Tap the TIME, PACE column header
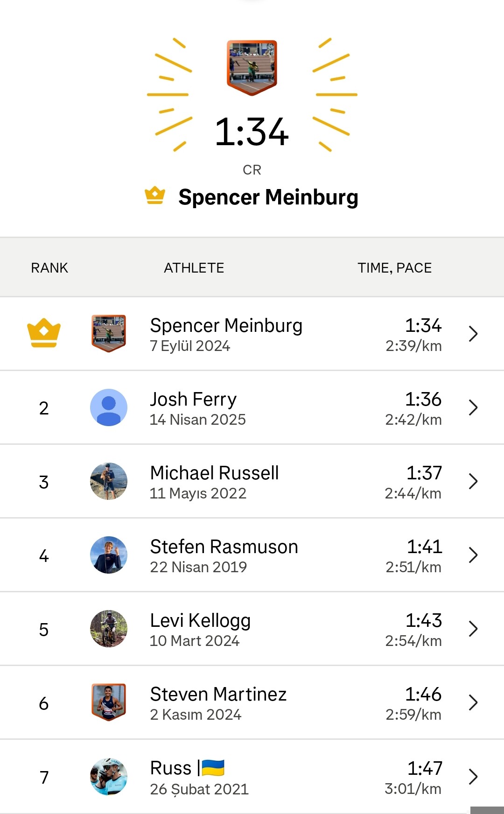Viewport: 504px width, 814px height. coord(394,268)
